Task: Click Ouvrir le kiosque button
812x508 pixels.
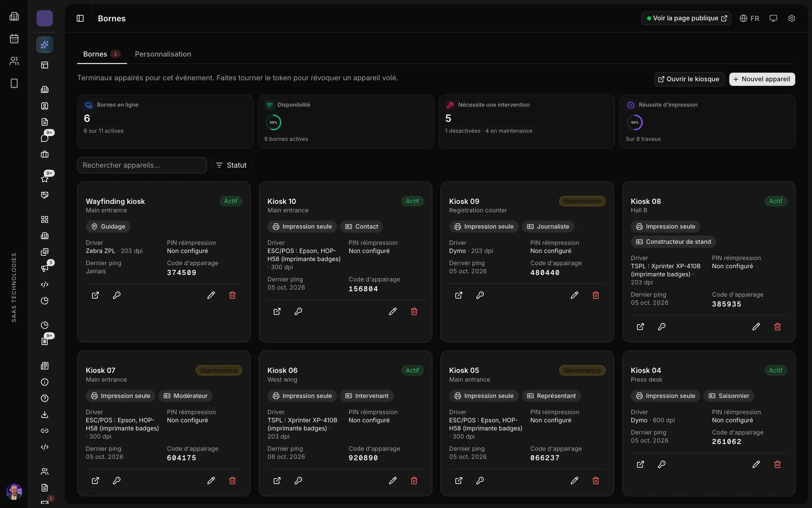Action: [x=689, y=79]
